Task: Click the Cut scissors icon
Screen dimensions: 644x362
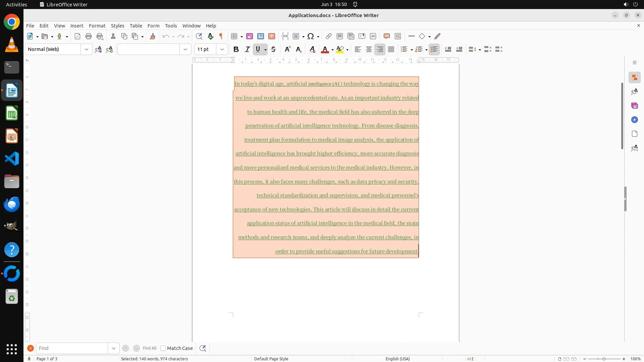Action: [113, 36]
